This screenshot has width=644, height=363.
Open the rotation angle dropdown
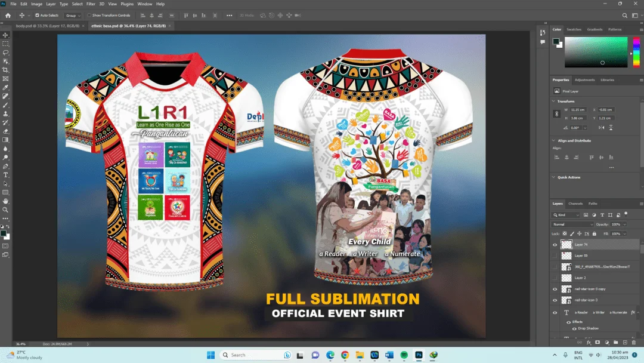(x=585, y=128)
